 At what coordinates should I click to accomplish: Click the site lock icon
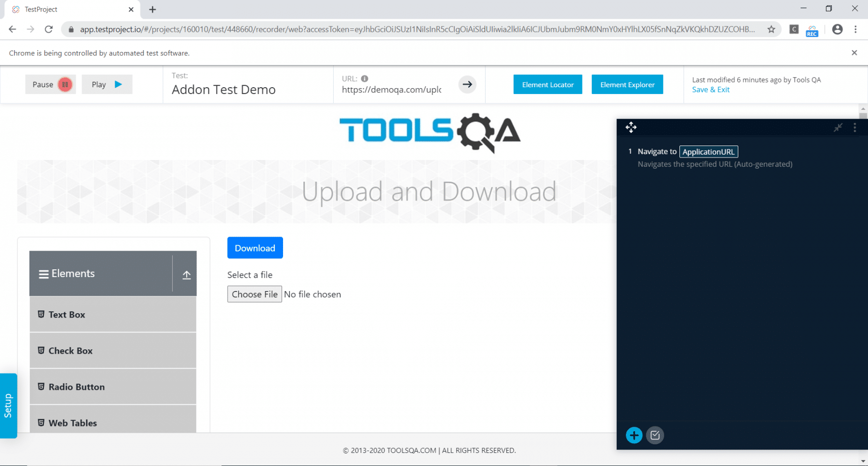(x=71, y=29)
